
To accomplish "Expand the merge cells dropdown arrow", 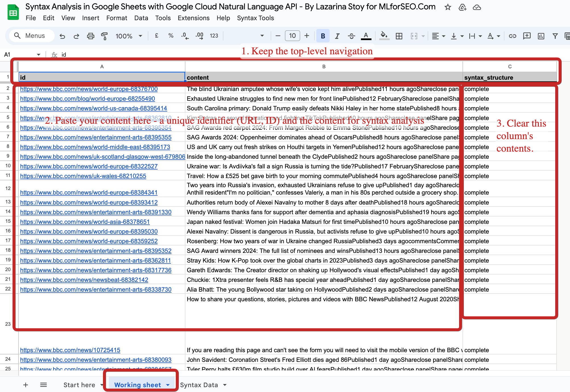I will tap(423, 36).
